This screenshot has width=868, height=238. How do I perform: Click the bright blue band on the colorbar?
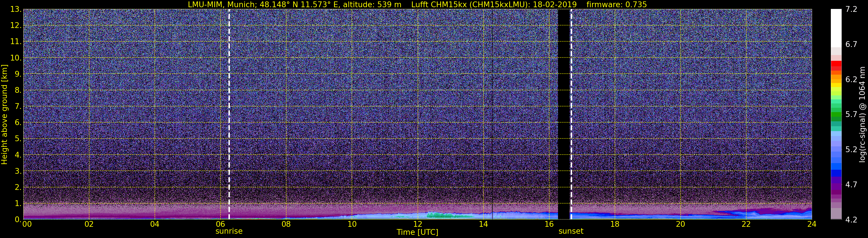[836, 166]
